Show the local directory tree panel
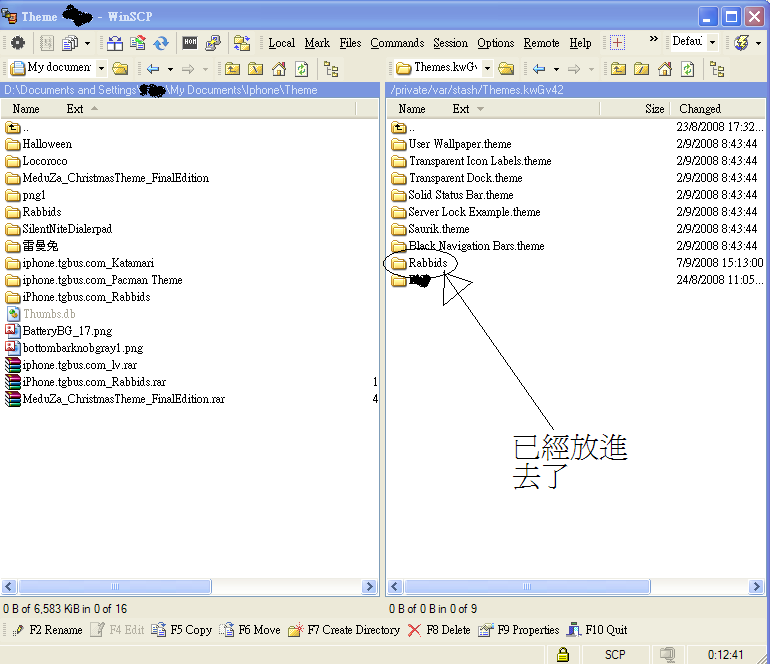This screenshot has height=664, width=770. coord(330,69)
